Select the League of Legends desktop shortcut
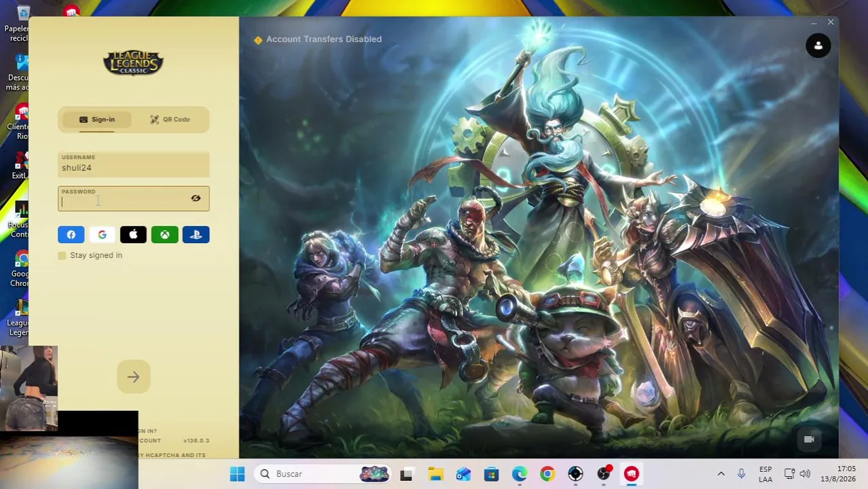868x489 pixels. [18, 318]
